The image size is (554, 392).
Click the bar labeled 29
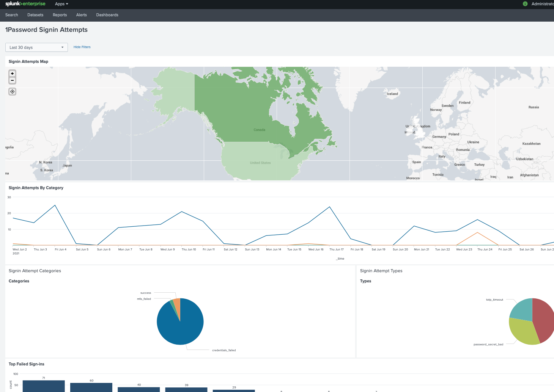point(234,391)
